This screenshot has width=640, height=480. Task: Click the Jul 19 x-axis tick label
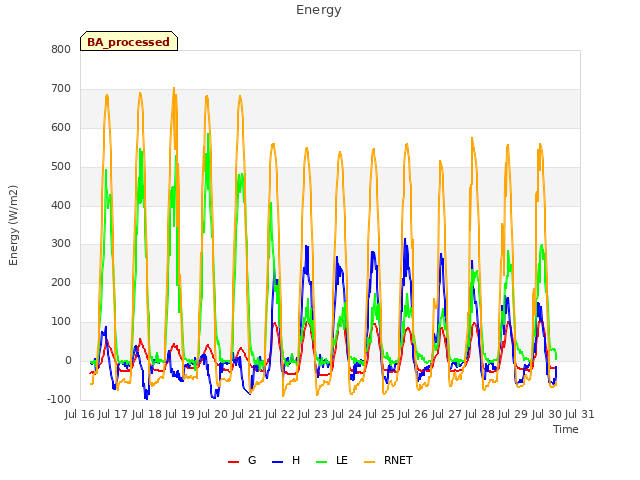[180, 415]
